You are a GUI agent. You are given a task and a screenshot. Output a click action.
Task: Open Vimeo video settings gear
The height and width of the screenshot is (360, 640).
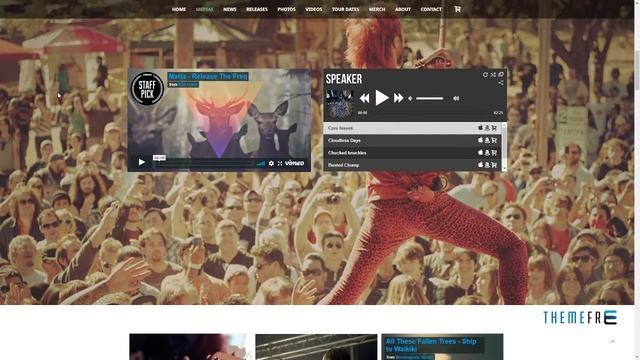click(x=271, y=163)
